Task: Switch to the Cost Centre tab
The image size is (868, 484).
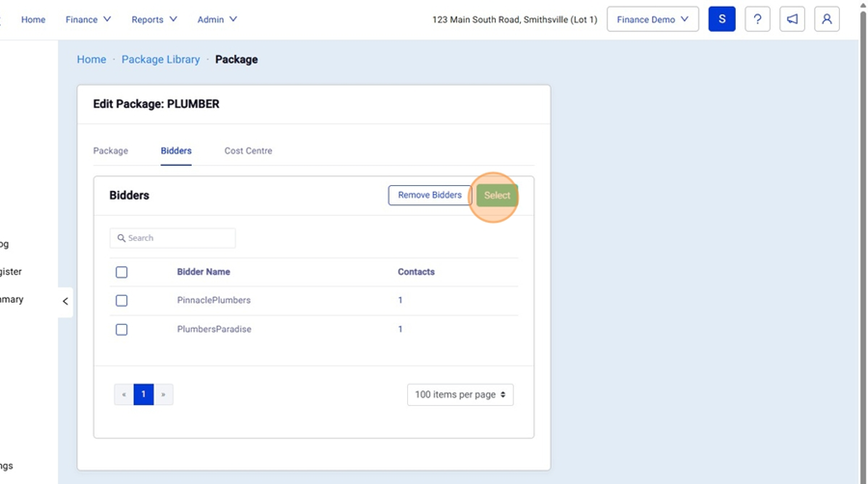Action: (x=248, y=151)
